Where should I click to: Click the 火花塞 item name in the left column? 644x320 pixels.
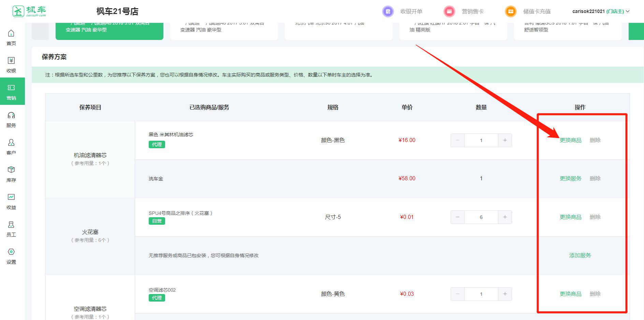pos(90,232)
